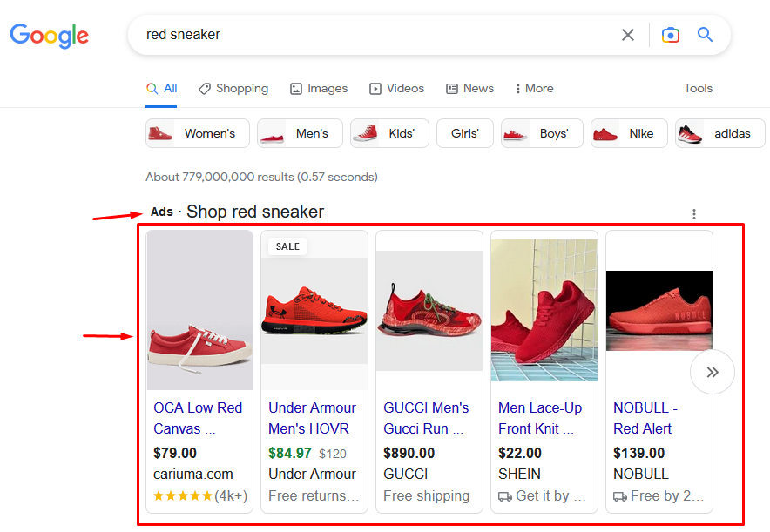This screenshot has width=770, height=532.
Task: Filter by Girls' chip
Action: pyautogui.click(x=464, y=133)
